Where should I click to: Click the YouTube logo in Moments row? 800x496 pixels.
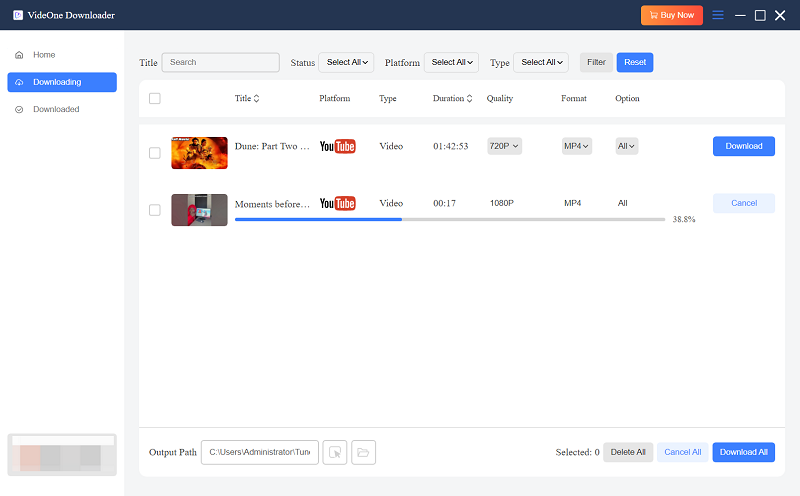[x=337, y=204]
